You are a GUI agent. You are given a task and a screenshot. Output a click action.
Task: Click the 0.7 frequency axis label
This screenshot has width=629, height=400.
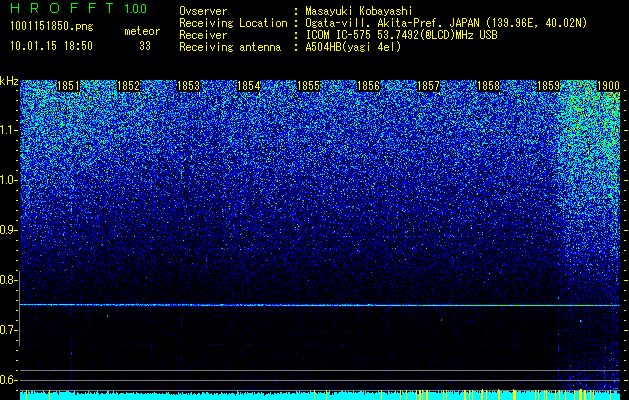coord(9,330)
